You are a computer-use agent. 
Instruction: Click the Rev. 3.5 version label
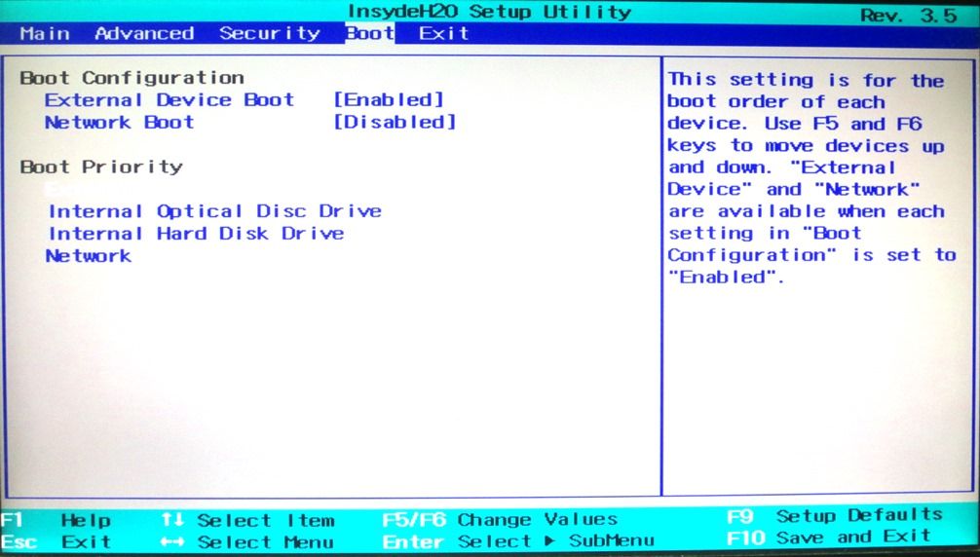point(910,15)
